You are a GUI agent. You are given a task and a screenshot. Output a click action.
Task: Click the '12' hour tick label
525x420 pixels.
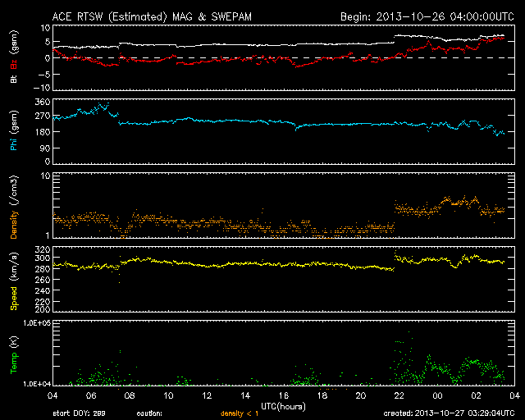pos(207,395)
